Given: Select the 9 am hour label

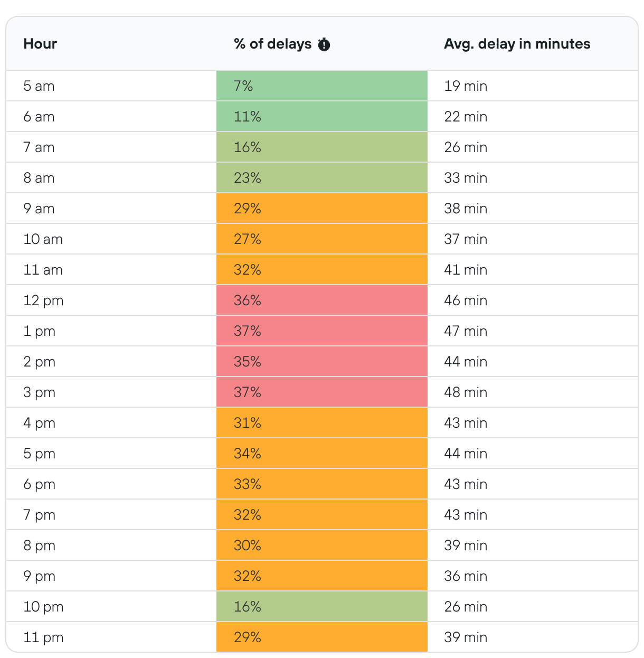Looking at the screenshot, I should [39, 209].
